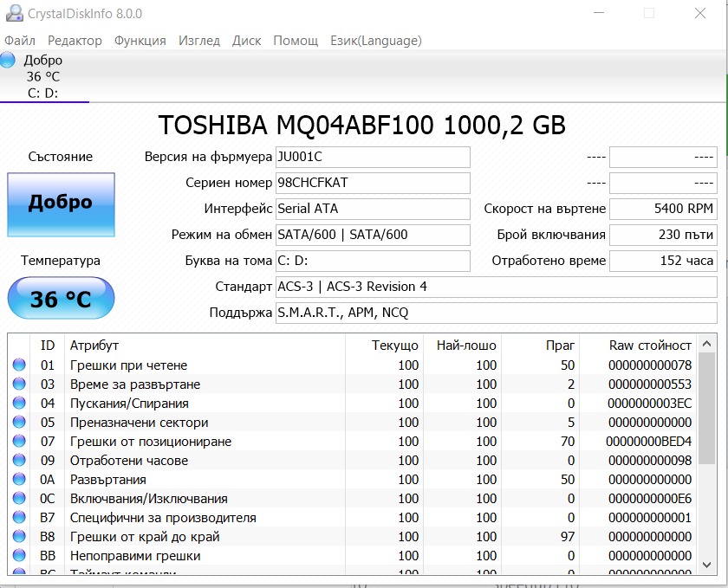Click status circle for attribute B7 row

pos(19,517)
